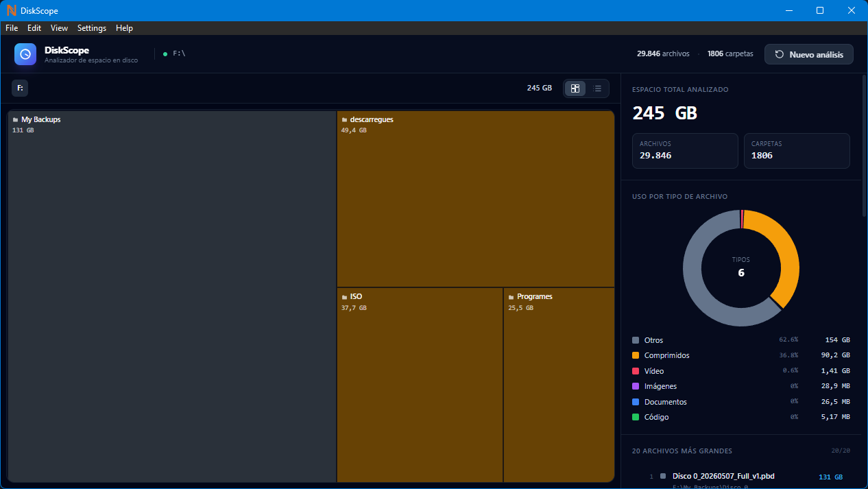Viewport: 868px width, 489px height.
Task: Switch to treemap grid view
Action: click(575, 88)
